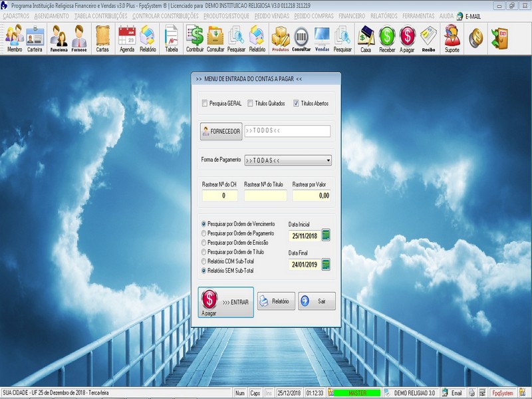This screenshot has height=399, width=532.
Task: Select Pesquisar por Ordem de Título
Action: coord(203,252)
